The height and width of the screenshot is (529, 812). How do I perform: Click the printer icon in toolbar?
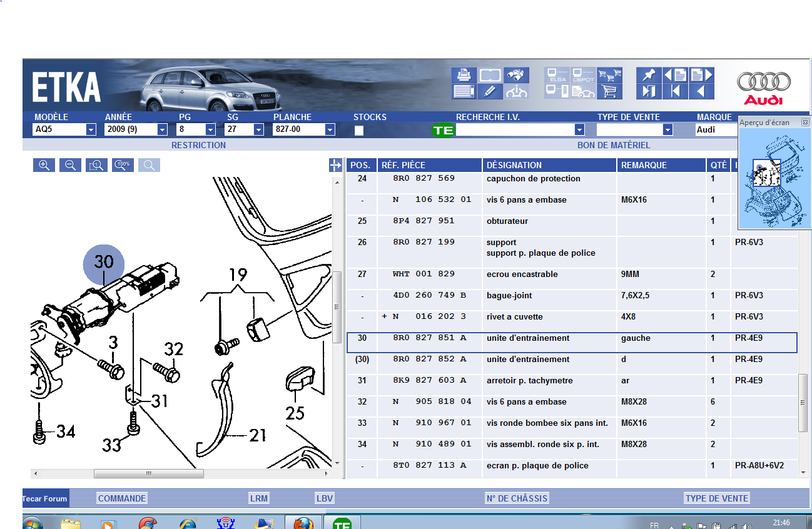464,75
